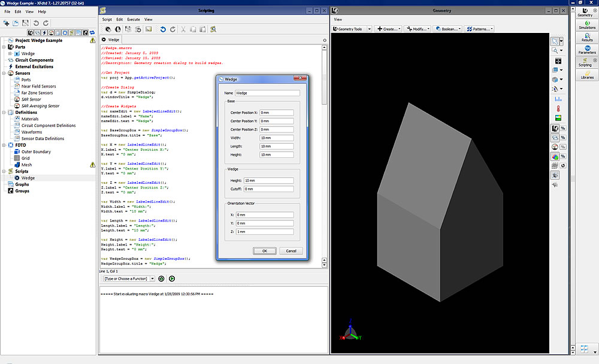The width and height of the screenshot is (599, 364).
Task: Open the Script menu
Action: [x=107, y=19]
